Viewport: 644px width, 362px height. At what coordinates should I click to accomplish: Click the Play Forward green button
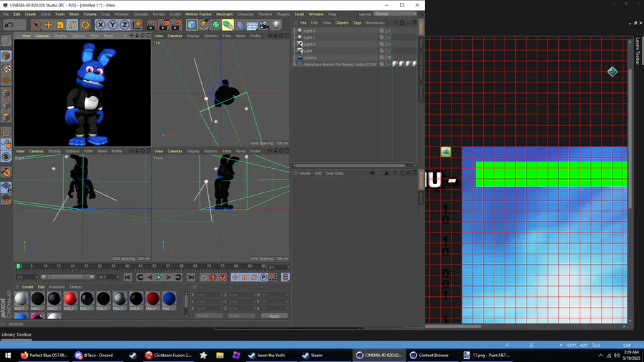pyautogui.click(x=159, y=278)
